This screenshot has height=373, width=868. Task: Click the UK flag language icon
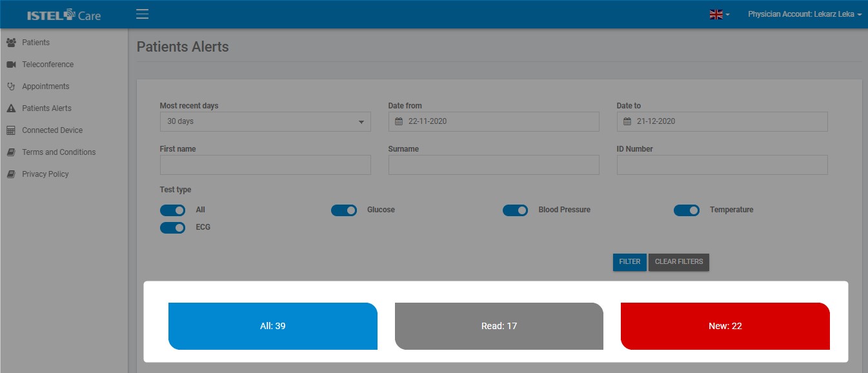click(x=716, y=14)
